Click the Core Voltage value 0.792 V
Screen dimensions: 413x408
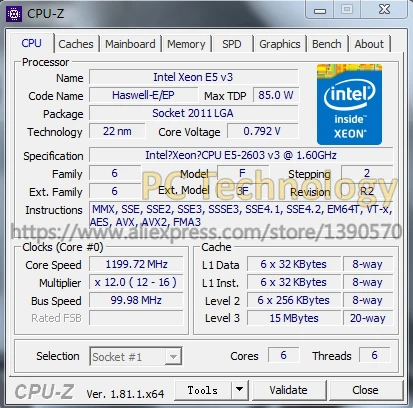(263, 131)
